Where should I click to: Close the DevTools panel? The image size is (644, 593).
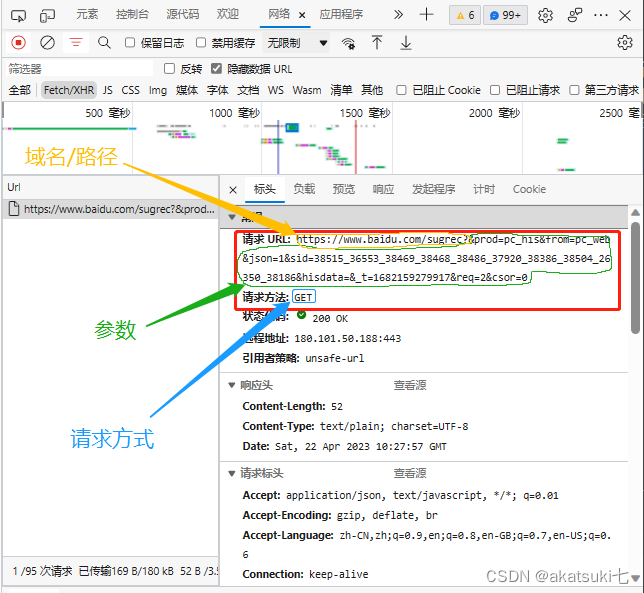[625, 16]
